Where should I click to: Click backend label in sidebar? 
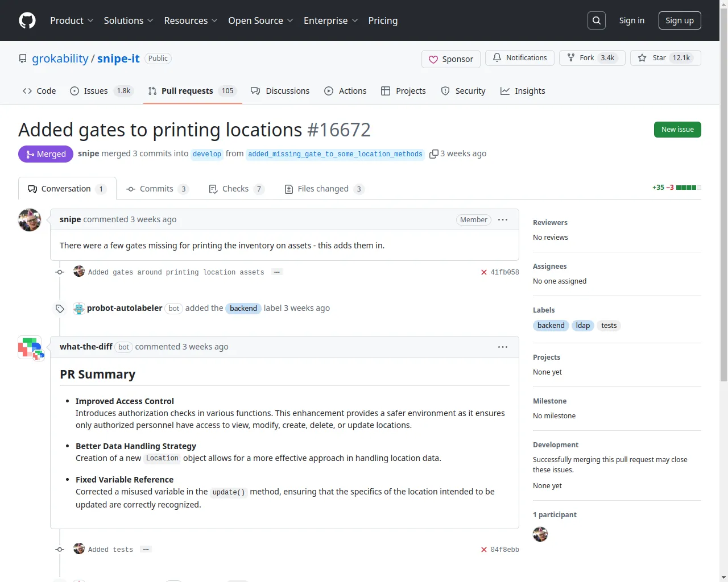pos(551,326)
